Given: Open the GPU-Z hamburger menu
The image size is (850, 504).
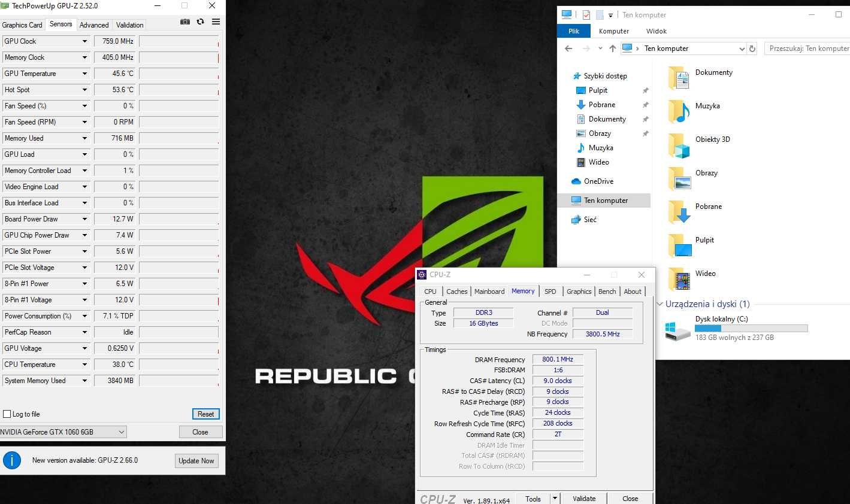Looking at the screenshot, I should point(216,22).
